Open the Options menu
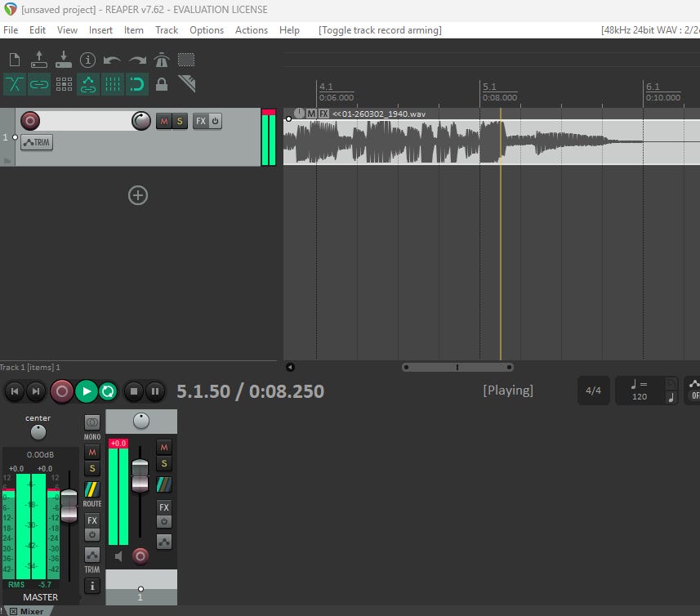Viewport: 700px width, 616px height. click(207, 30)
